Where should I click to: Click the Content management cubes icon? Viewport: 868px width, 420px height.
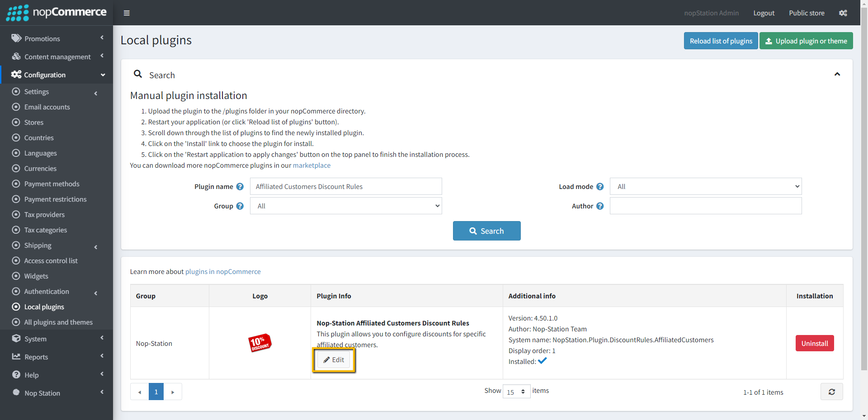tap(16, 57)
